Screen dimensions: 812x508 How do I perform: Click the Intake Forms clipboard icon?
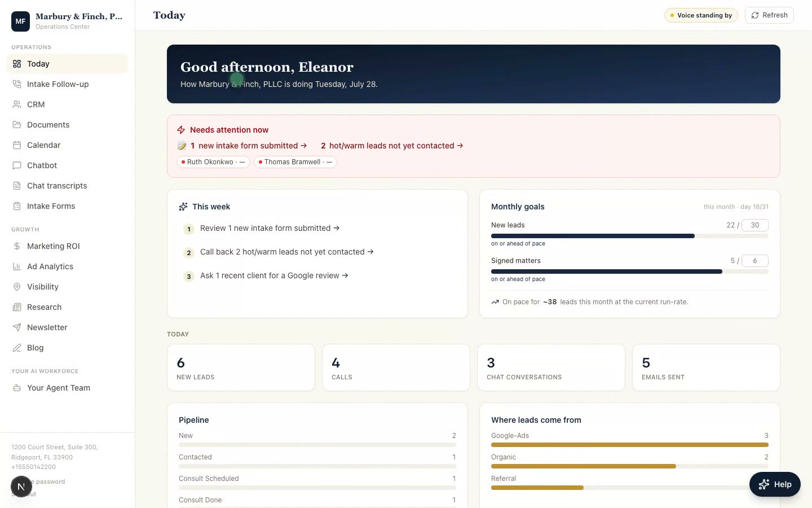pos(17,206)
